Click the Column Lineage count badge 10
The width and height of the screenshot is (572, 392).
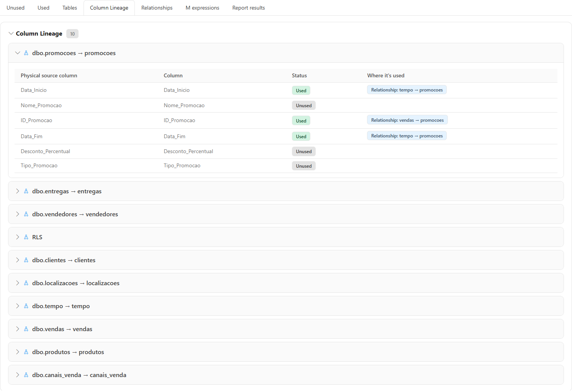[x=72, y=34]
